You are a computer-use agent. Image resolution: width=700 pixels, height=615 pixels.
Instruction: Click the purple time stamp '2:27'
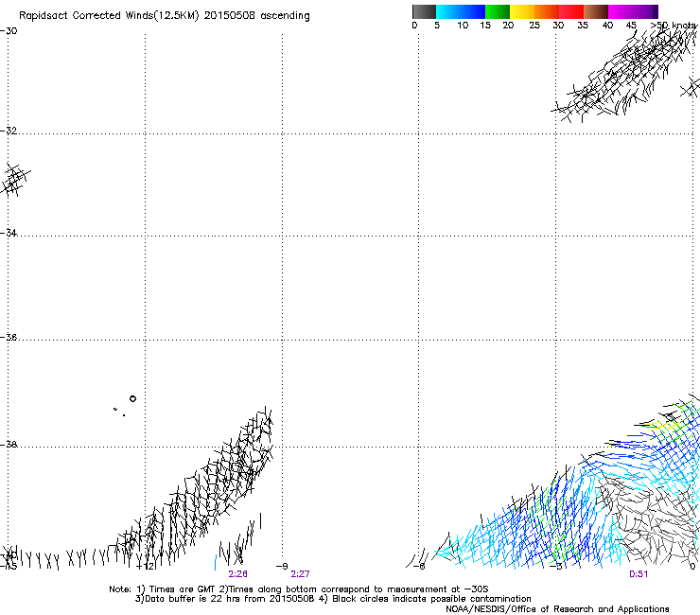[300, 574]
